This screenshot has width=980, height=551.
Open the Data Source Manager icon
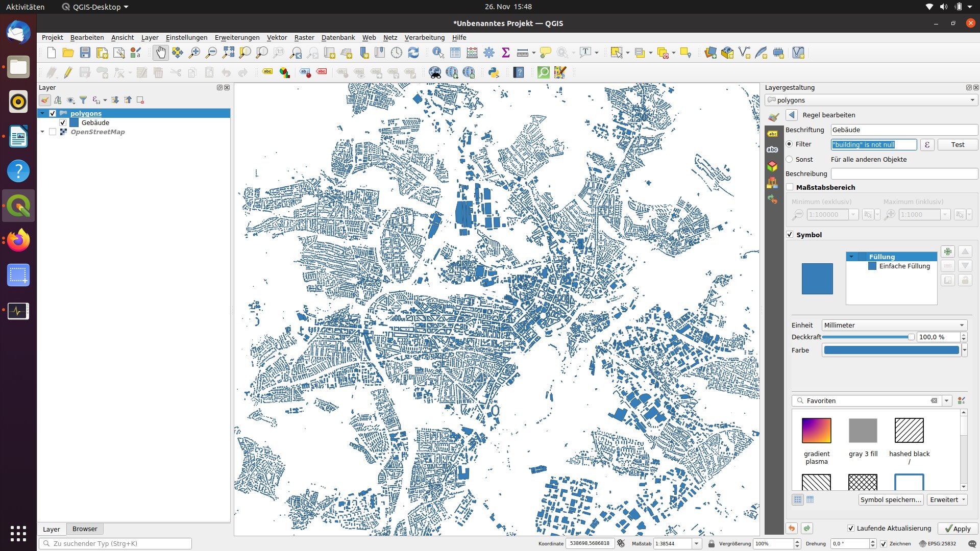pos(710,53)
